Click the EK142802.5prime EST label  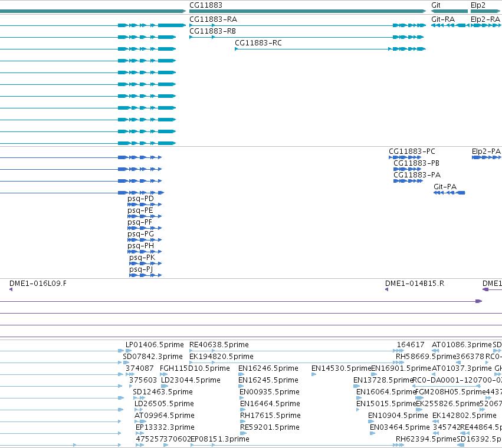[x=464, y=416]
